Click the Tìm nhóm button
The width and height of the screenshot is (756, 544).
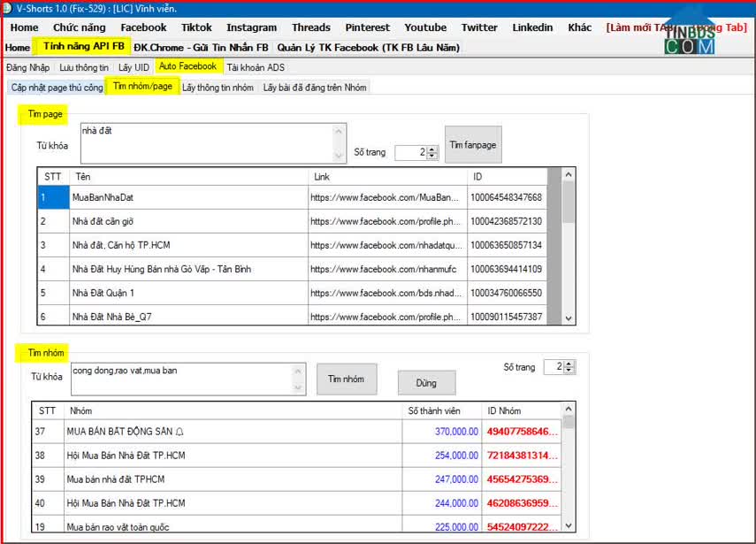tap(347, 379)
